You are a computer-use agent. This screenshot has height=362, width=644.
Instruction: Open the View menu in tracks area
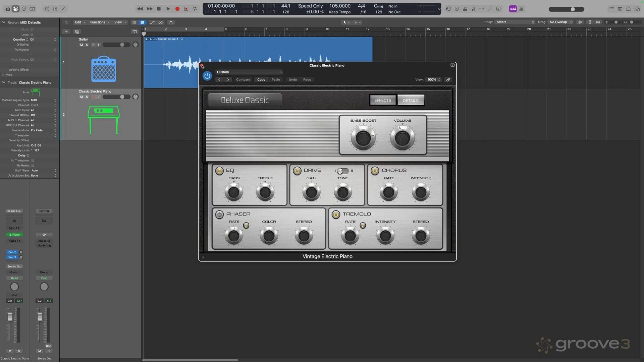tap(120, 22)
